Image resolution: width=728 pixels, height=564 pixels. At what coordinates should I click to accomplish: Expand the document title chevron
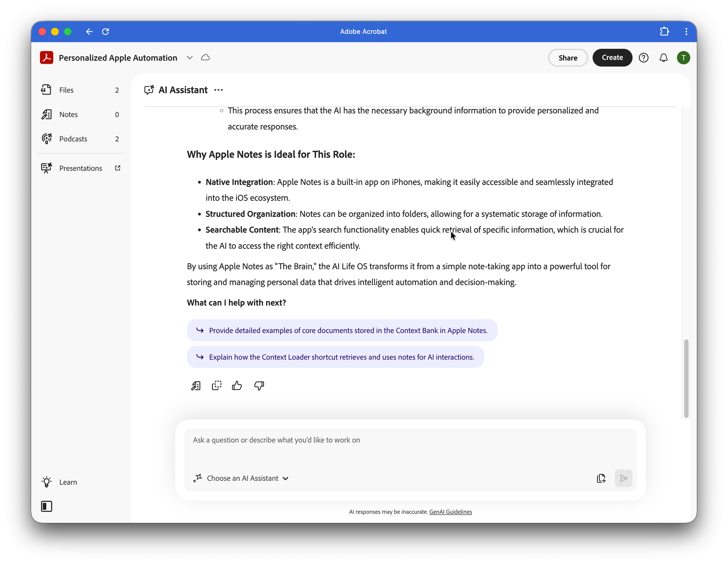click(x=190, y=58)
